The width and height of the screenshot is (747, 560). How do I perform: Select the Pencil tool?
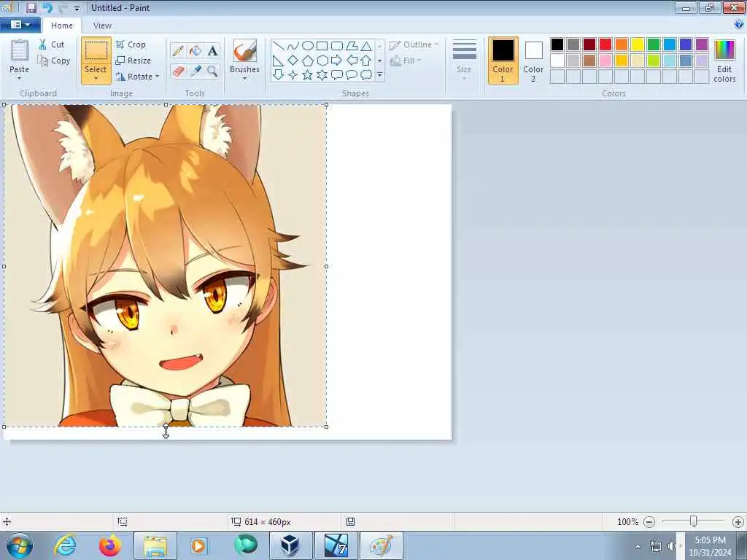pos(178,50)
